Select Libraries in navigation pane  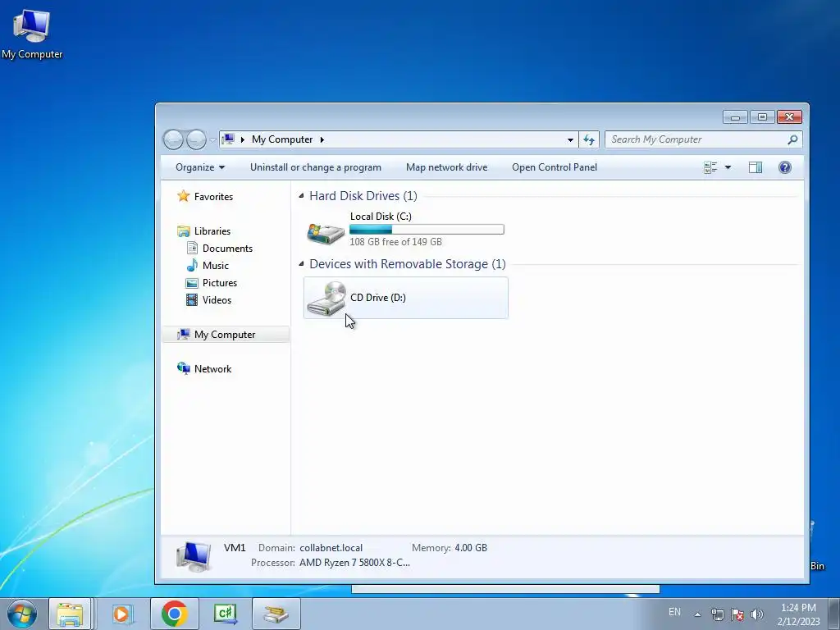coord(212,231)
